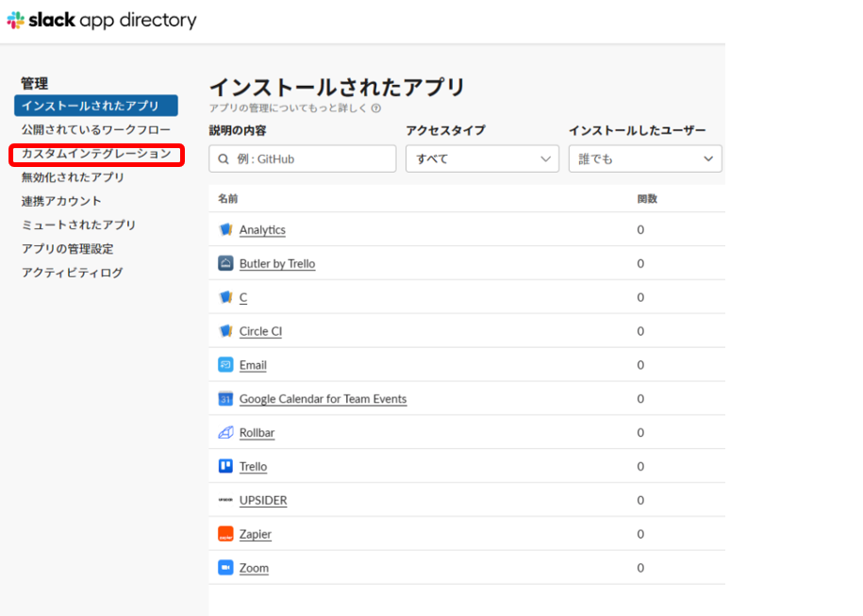Click the UPSIDER app icon
Image resolution: width=863 pixels, height=616 pixels.
(225, 500)
